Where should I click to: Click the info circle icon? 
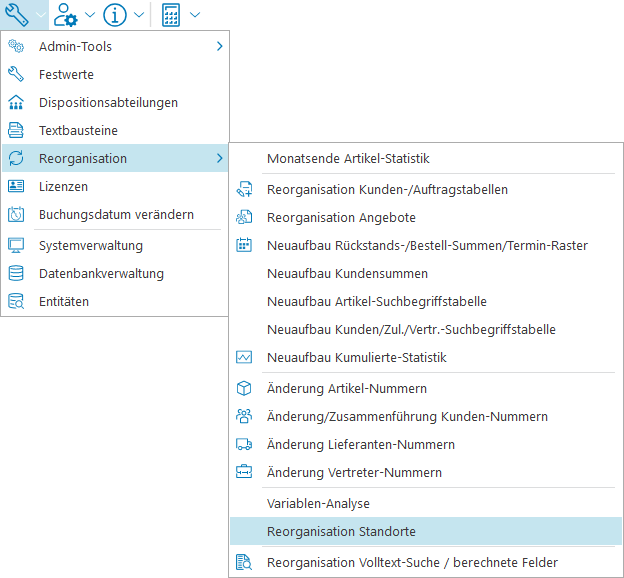115,15
